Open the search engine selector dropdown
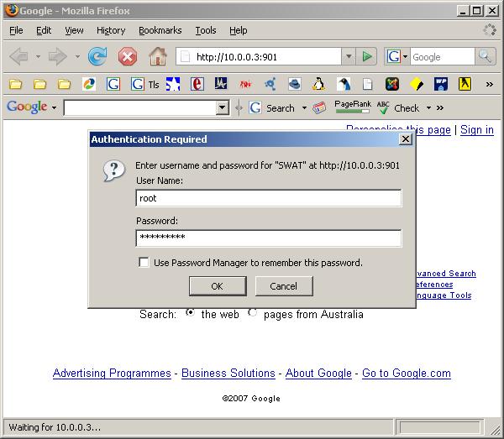This screenshot has width=504, height=439. click(x=405, y=56)
